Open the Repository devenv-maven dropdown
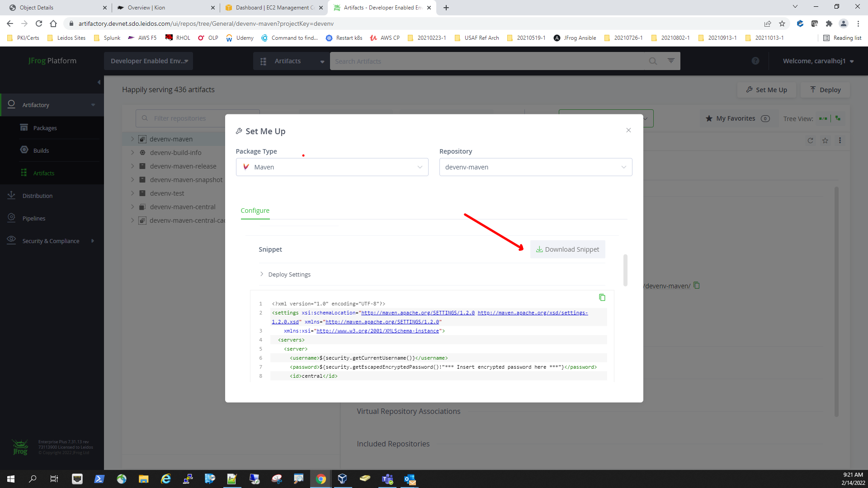The height and width of the screenshot is (488, 868). [536, 167]
